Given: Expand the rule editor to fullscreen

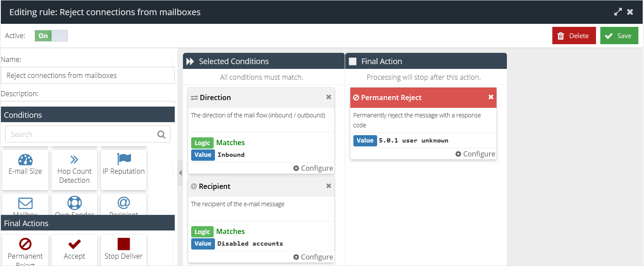Looking at the screenshot, I should [x=618, y=12].
